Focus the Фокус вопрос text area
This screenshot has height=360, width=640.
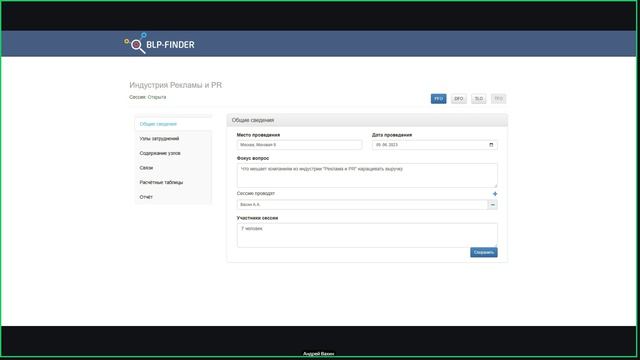[x=367, y=176]
